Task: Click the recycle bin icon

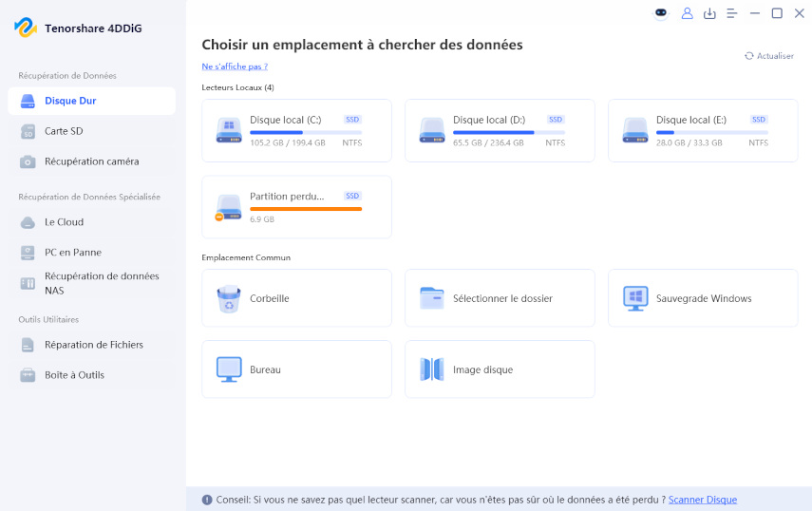Action: (x=229, y=299)
